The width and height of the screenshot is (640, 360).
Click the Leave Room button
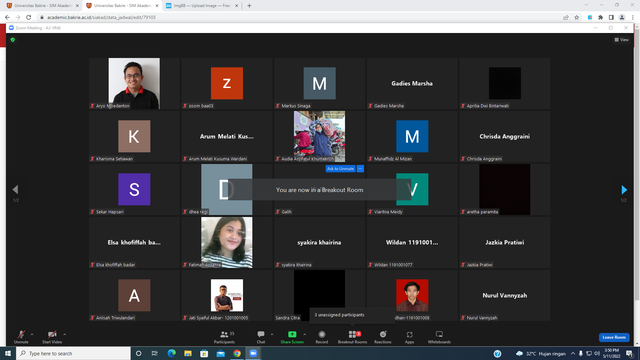614,337
